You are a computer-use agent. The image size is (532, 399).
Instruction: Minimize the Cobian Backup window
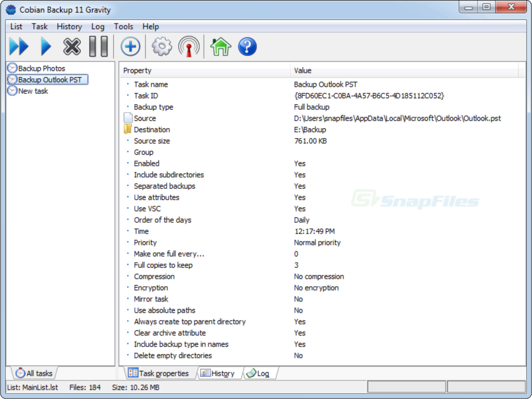469,7
